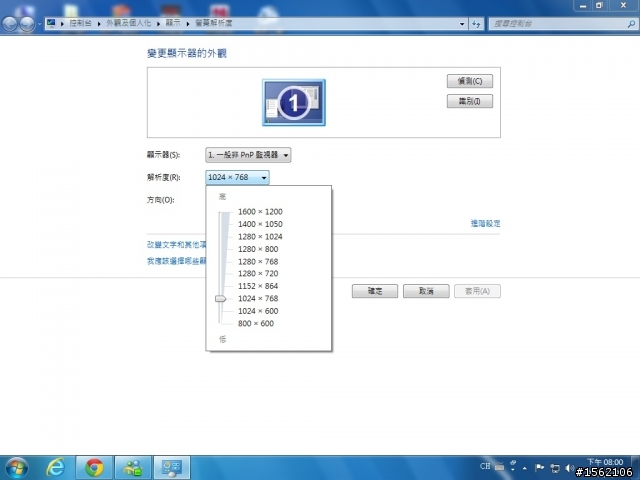Click the recent pages dropdown beside Forward
The height and width of the screenshot is (480, 640).
tap(40, 24)
